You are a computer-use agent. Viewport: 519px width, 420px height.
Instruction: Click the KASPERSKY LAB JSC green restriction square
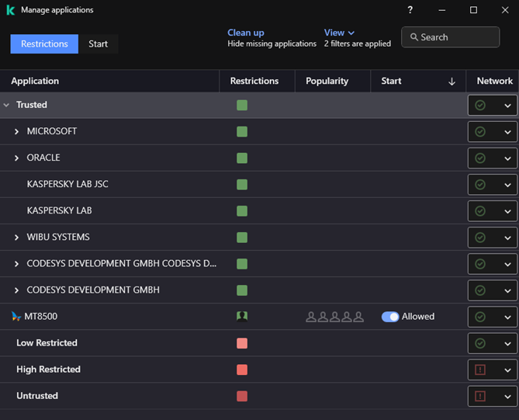point(242,185)
